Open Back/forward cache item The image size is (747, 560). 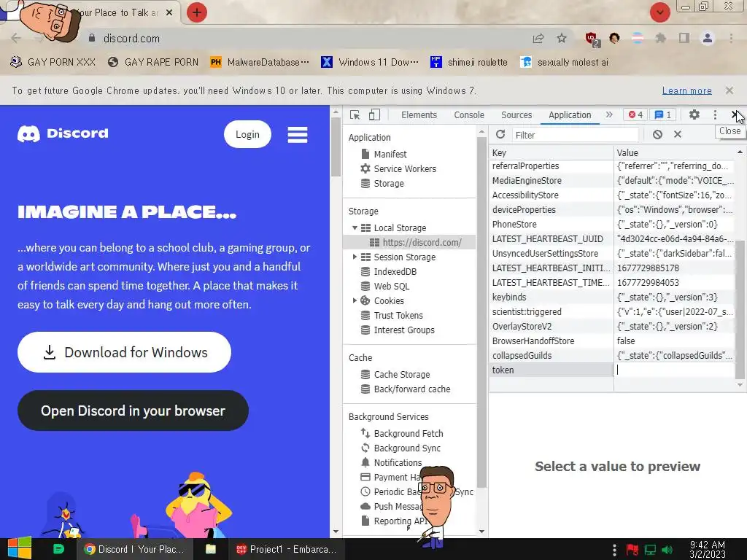(x=406, y=389)
